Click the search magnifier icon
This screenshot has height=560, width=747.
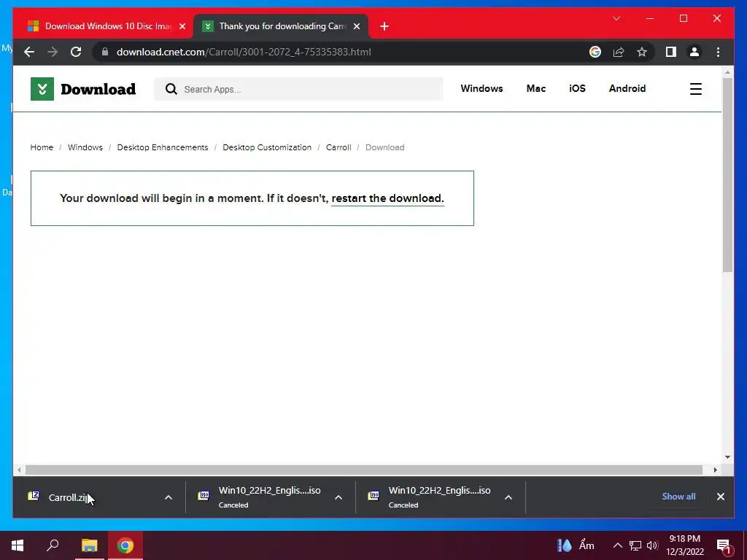point(171,89)
